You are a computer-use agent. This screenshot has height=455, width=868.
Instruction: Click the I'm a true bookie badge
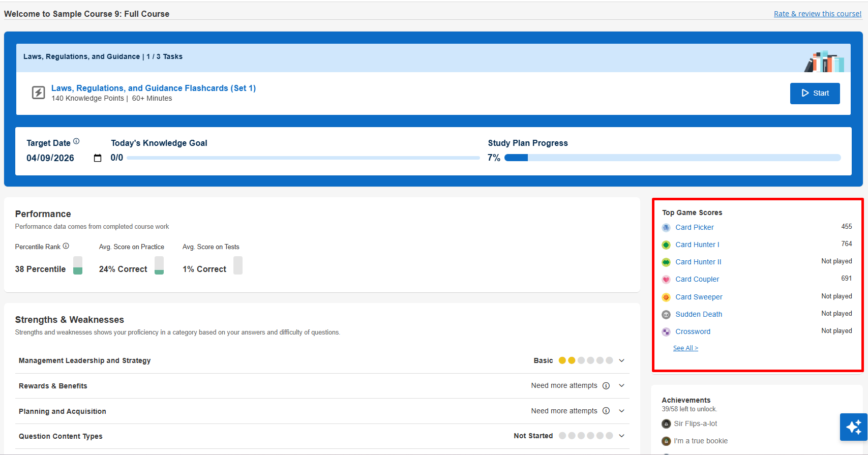[x=666, y=441]
